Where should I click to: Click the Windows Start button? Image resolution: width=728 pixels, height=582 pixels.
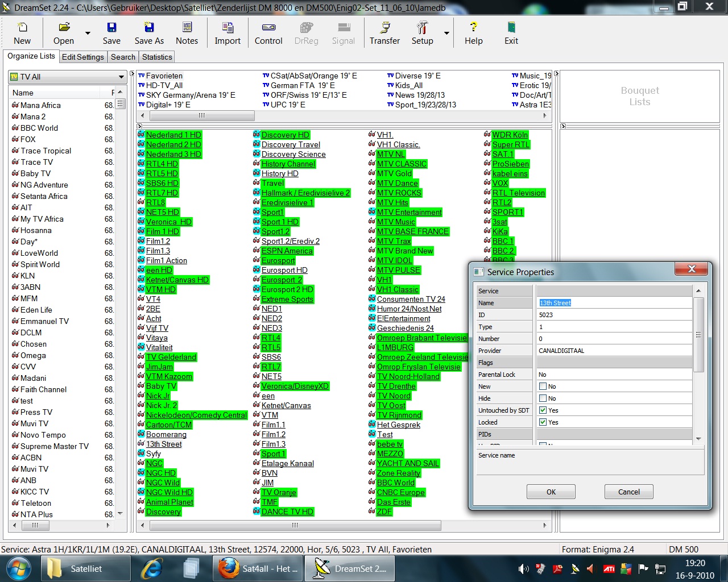[19, 568]
